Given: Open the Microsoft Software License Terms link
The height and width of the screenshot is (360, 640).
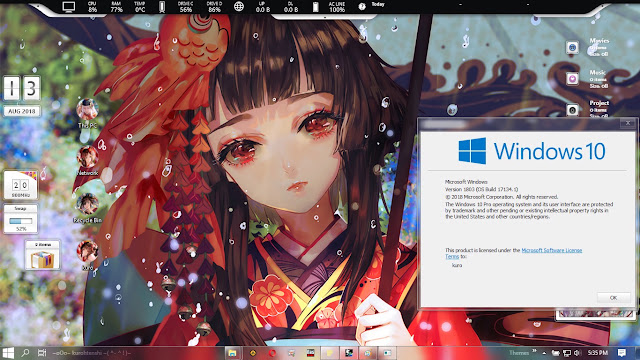Looking at the screenshot, I should (551, 250).
